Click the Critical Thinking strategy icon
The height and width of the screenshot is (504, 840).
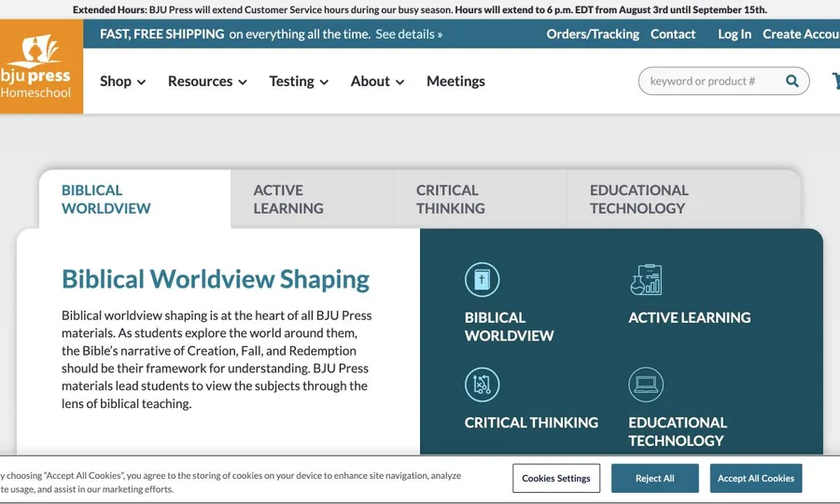[x=482, y=384]
